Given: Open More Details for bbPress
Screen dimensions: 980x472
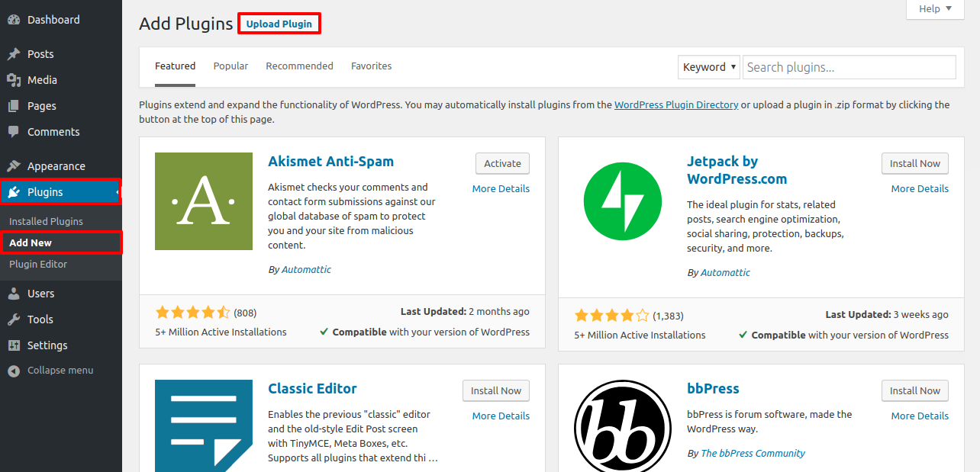Looking at the screenshot, I should tap(920, 416).
